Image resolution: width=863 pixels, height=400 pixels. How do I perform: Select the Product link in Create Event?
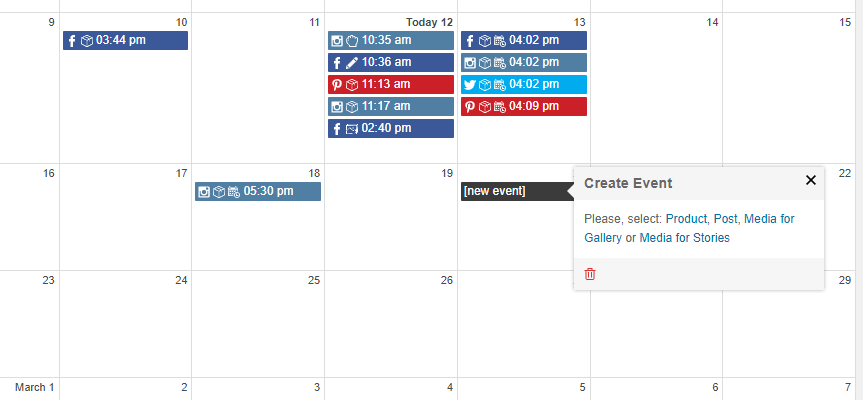click(686, 218)
